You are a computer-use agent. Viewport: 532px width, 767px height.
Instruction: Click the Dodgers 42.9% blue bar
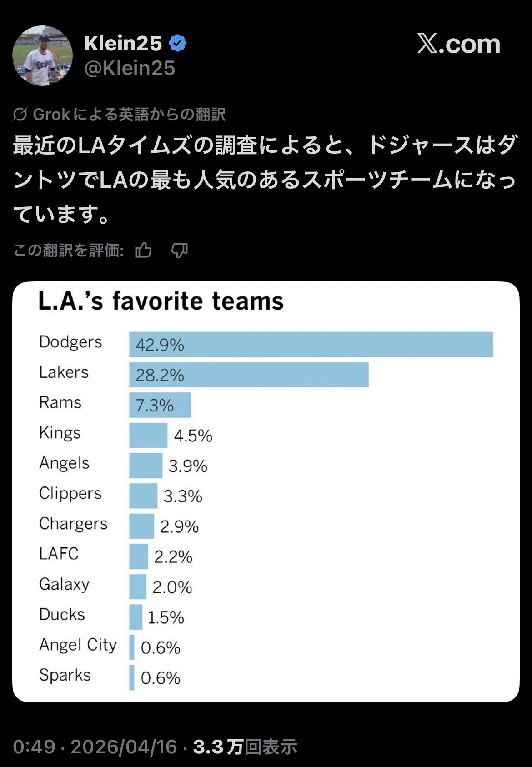point(311,345)
